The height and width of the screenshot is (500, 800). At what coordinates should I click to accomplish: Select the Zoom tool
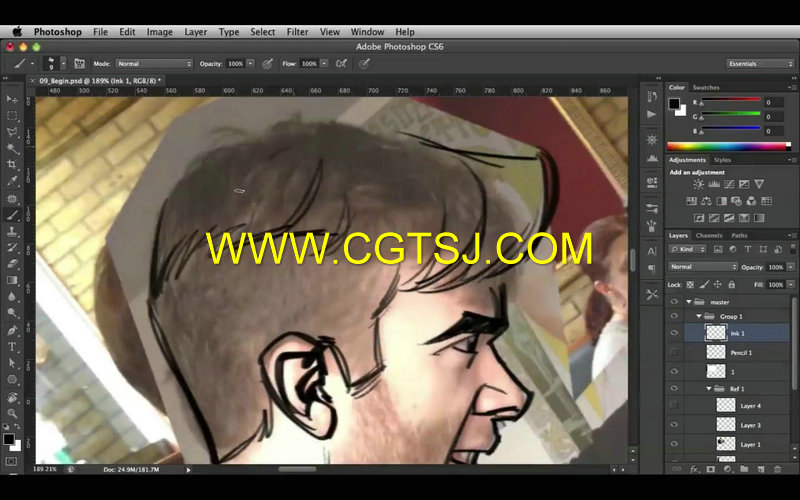(12, 413)
